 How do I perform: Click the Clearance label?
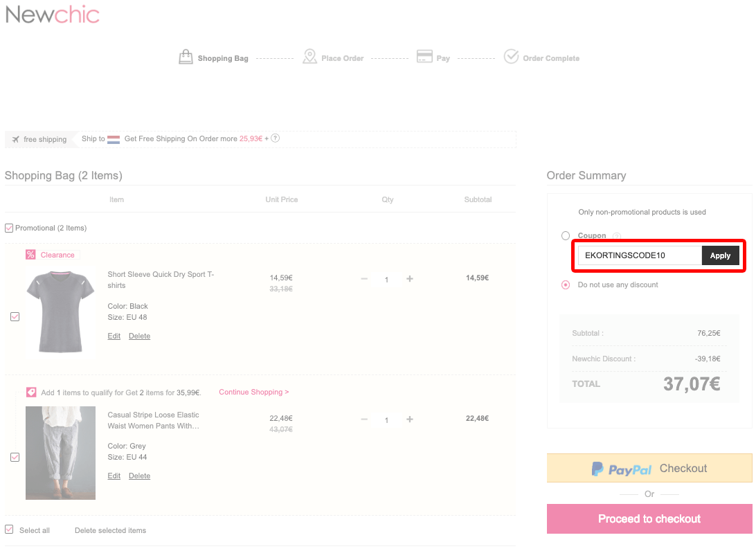pos(57,255)
